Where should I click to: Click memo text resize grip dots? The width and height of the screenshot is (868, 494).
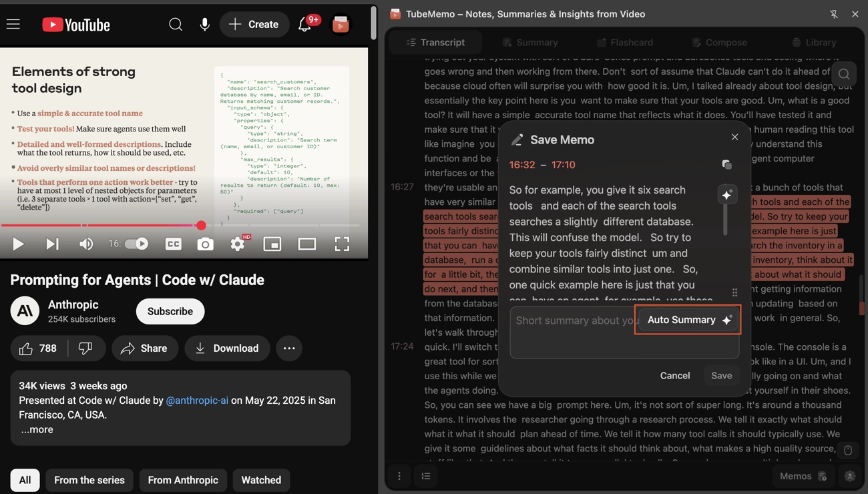pyautogui.click(x=734, y=293)
